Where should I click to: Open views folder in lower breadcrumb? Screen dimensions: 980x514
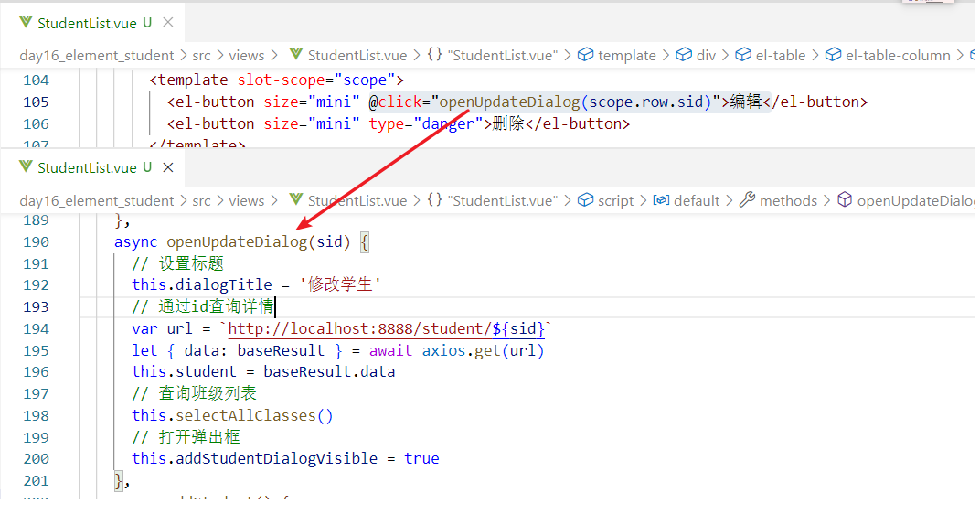coord(246,200)
